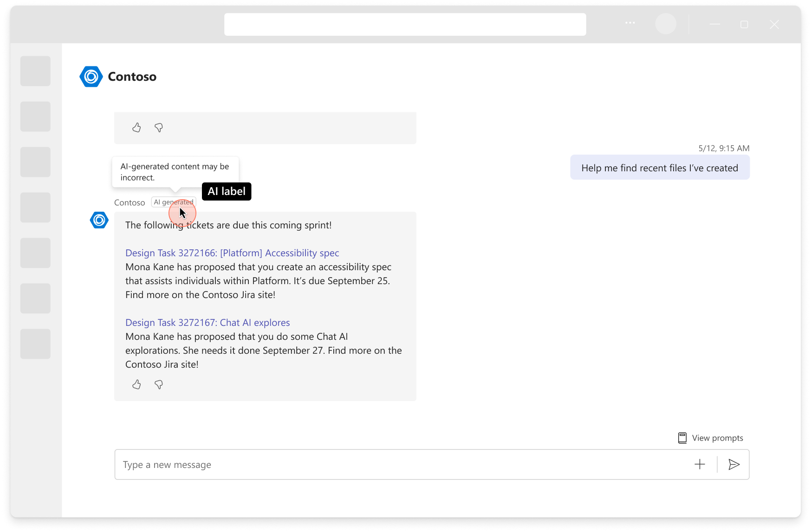Like the sprint tickets message

tap(136, 384)
